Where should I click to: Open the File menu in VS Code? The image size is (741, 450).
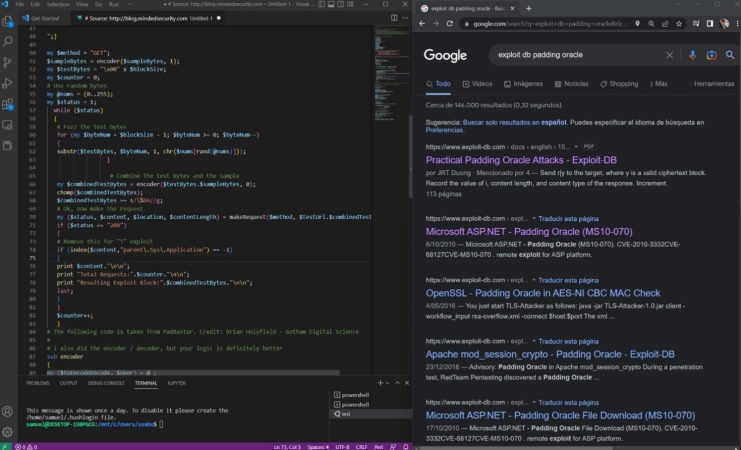click(19, 4)
